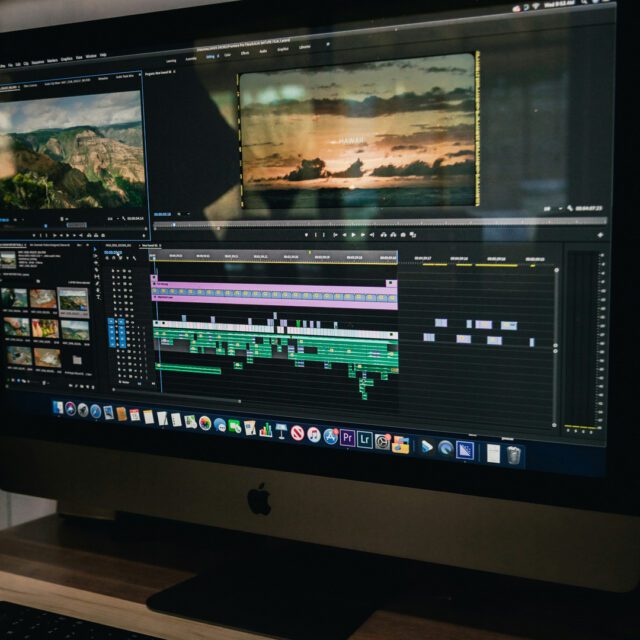This screenshot has height=640, width=640.
Task: Toggle Comparison View in Program Monitor
Action: pyautogui.click(x=413, y=235)
